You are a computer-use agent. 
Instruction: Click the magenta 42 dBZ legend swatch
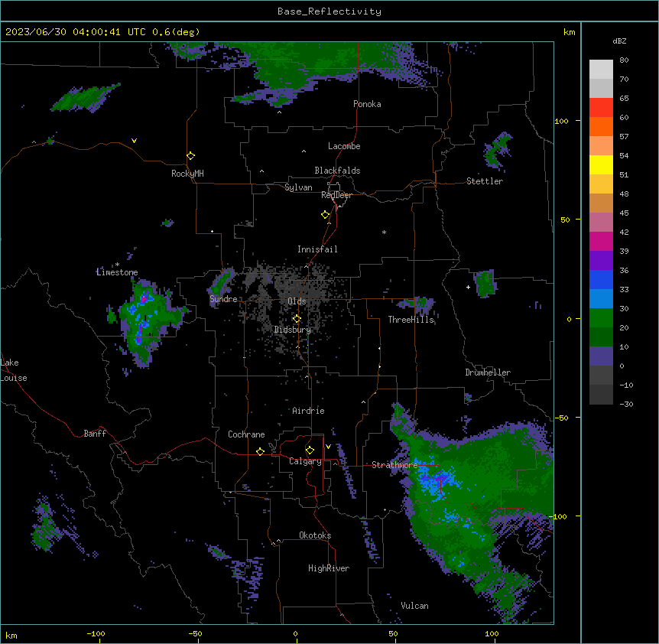(601, 241)
